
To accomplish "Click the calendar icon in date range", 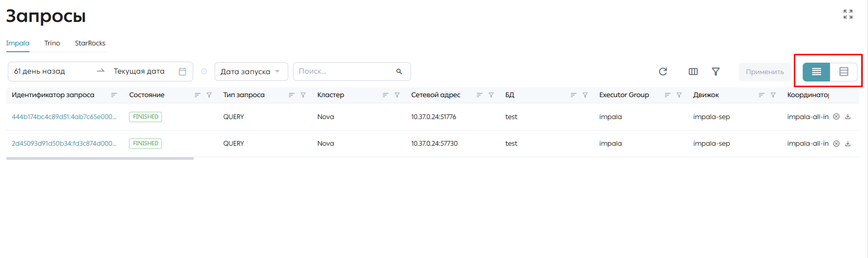I will pos(182,72).
